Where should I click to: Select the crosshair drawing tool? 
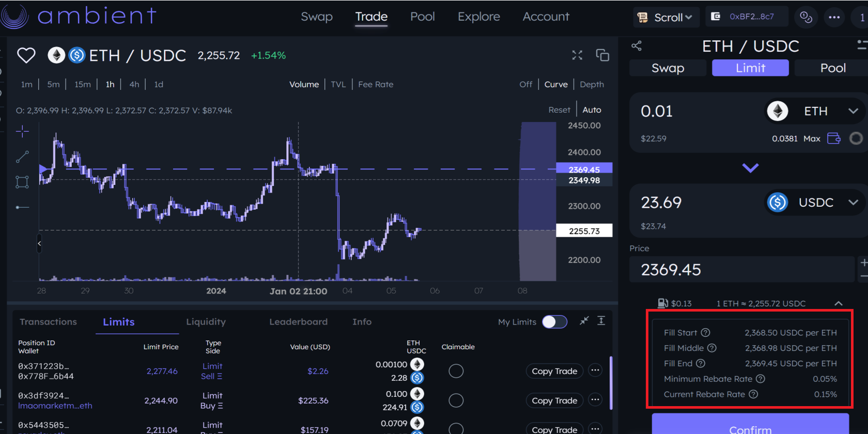22,132
